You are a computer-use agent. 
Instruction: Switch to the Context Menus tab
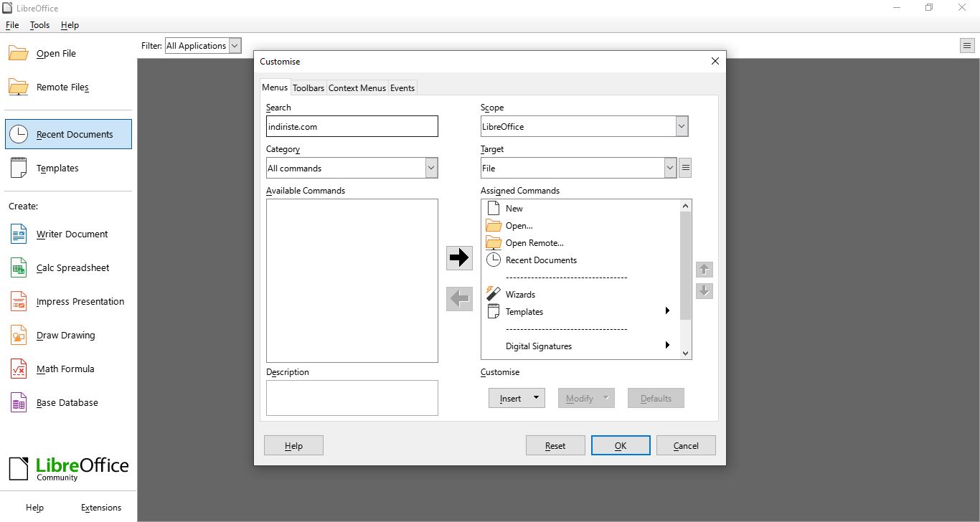pos(357,87)
